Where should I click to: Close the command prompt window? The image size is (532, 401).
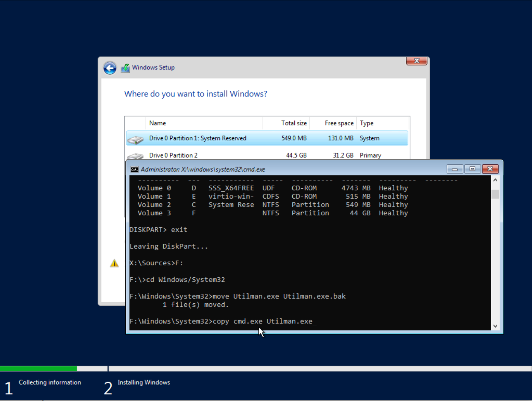tap(490, 169)
